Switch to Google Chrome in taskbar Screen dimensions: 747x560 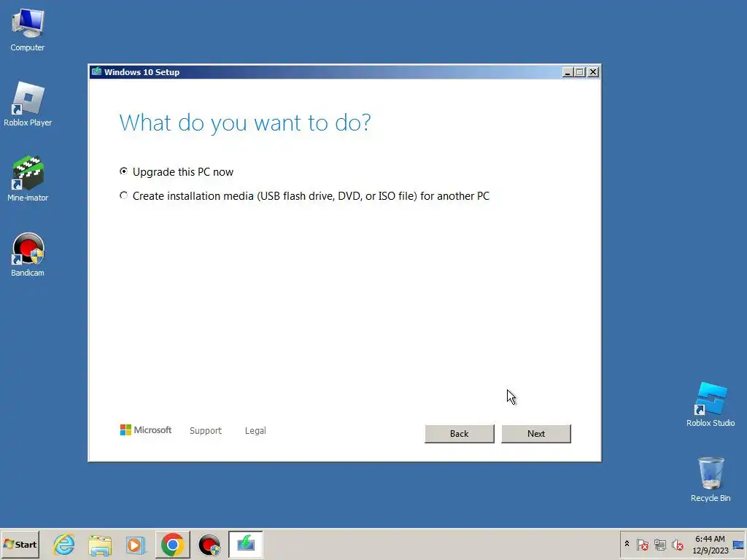[172, 544]
